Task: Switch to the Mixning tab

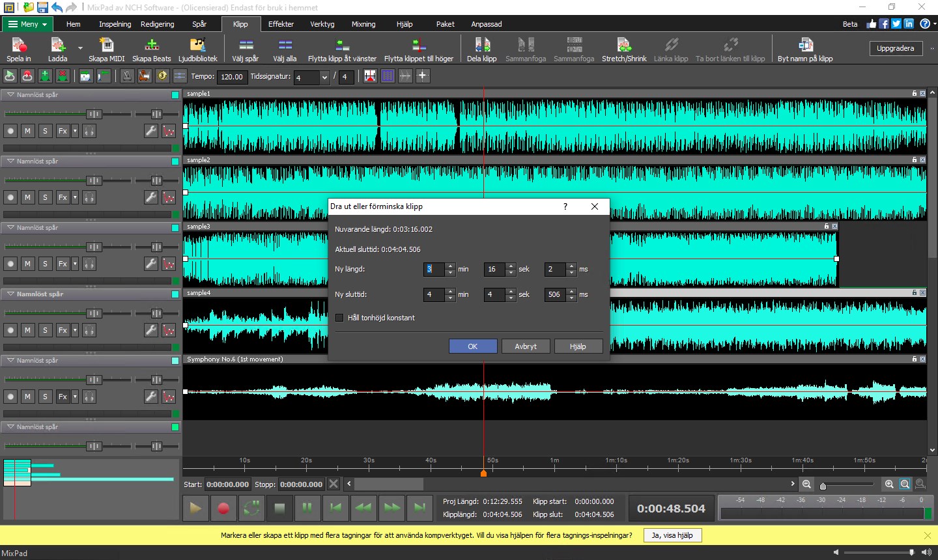Action: coord(363,24)
